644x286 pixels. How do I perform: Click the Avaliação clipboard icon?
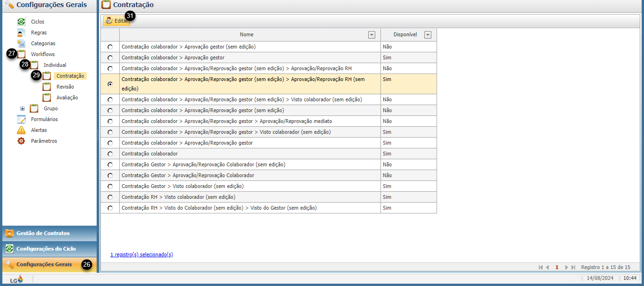pos(47,98)
